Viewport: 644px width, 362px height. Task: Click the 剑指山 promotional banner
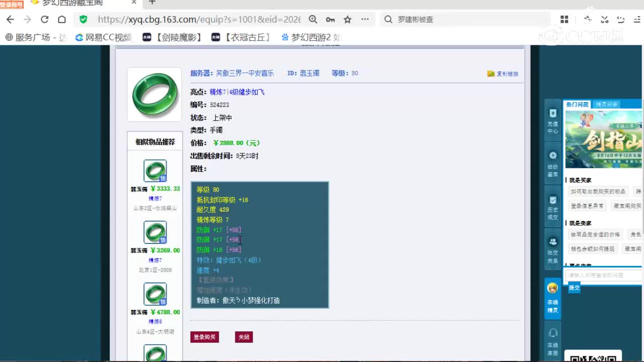click(x=604, y=139)
